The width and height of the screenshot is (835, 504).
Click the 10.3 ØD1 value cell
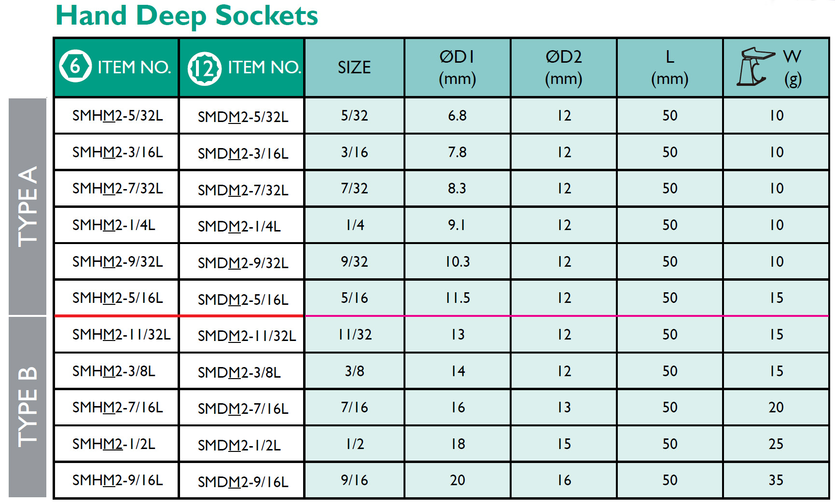click(x=457, y=261)
